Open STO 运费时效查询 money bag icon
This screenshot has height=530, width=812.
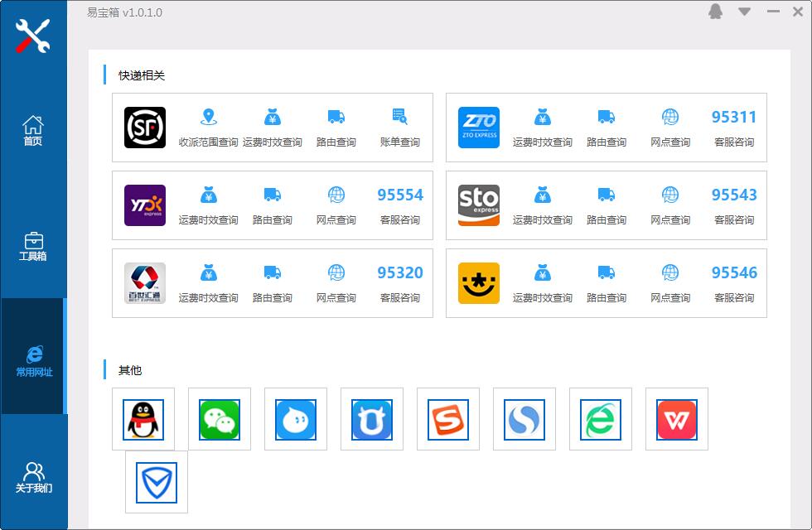pos(543,195)
